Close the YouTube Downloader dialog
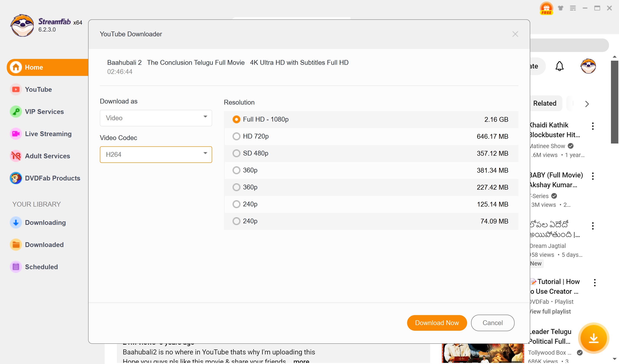This screenshot has width=619, height=364. (x=515, y=34)
